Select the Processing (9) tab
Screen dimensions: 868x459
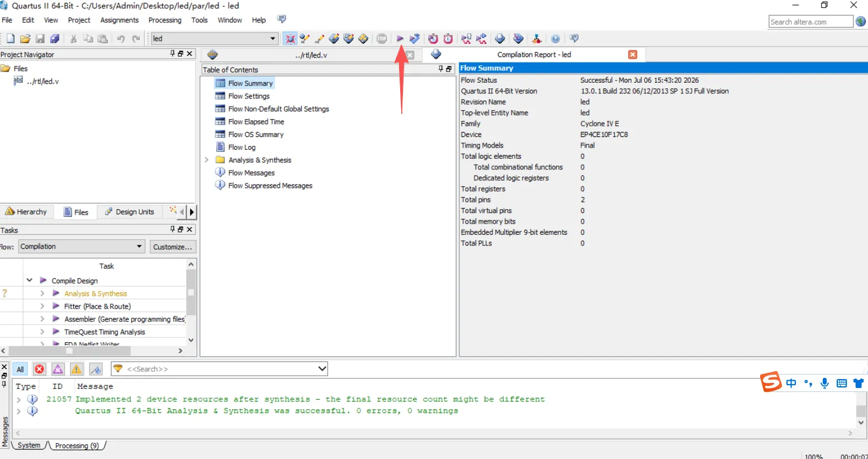pyautogui.click(x=77, y=446)
